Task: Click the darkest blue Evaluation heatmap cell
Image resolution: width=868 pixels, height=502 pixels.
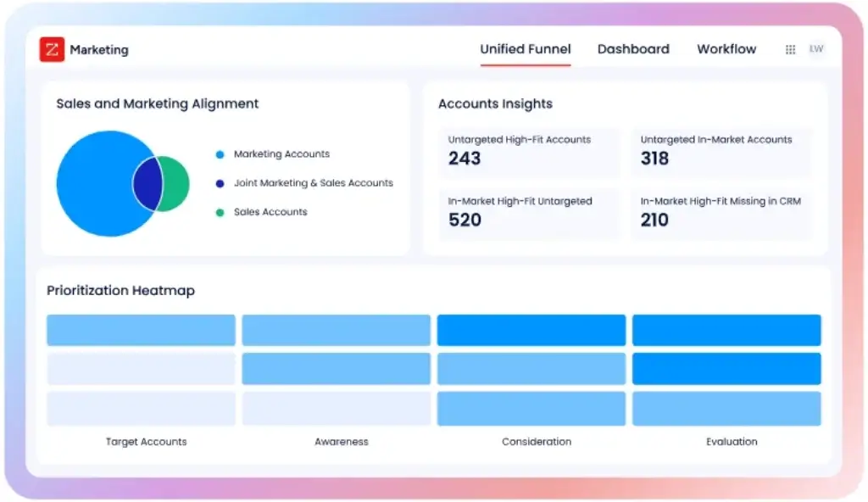Action: coord(726,367)
